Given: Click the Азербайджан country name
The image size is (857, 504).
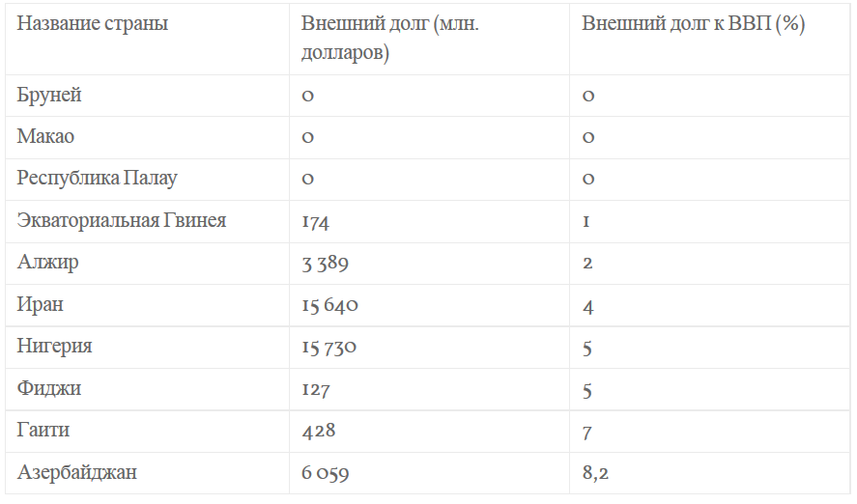Looking at the screenshot, I should (x=77, y=472).
